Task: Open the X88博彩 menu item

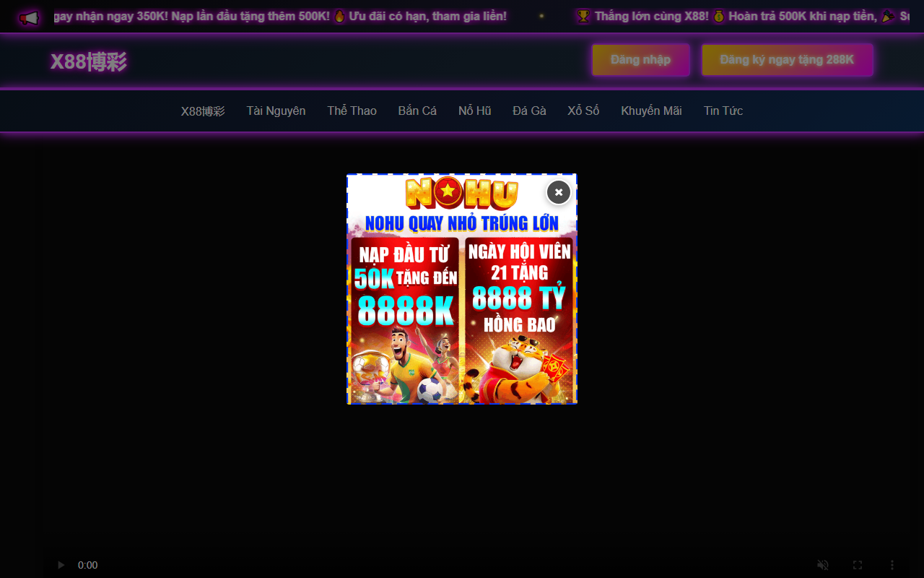Action: (203, 111)
